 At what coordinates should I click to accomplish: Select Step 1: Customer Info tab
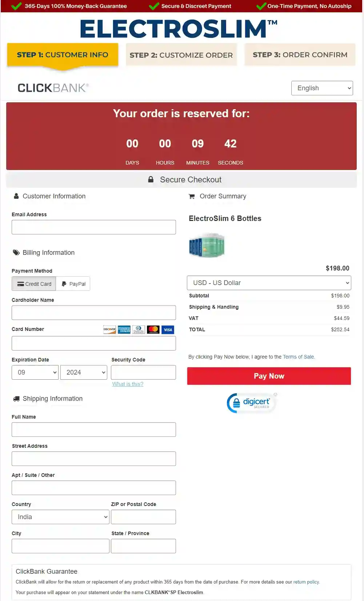pos(63,55)
